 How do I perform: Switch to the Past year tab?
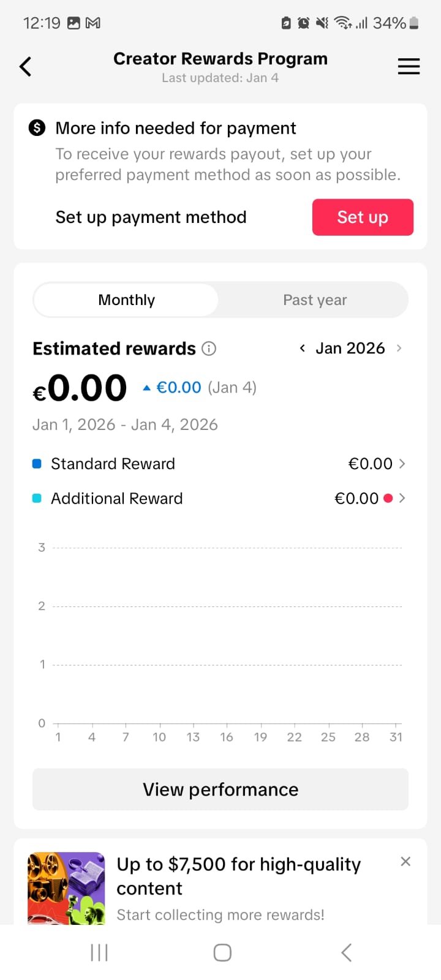(x=315, y=300)
